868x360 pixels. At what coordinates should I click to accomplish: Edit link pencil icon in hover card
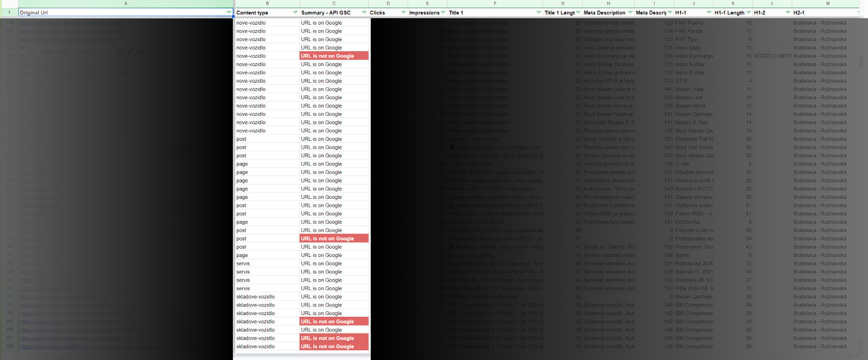tap(131, 51)
